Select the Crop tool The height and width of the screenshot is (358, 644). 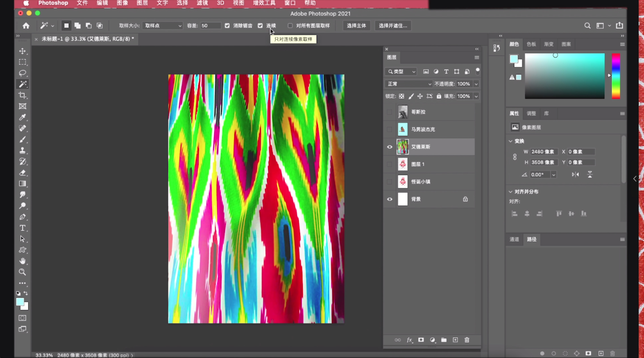pyautogui.click(x=23, y=95)
